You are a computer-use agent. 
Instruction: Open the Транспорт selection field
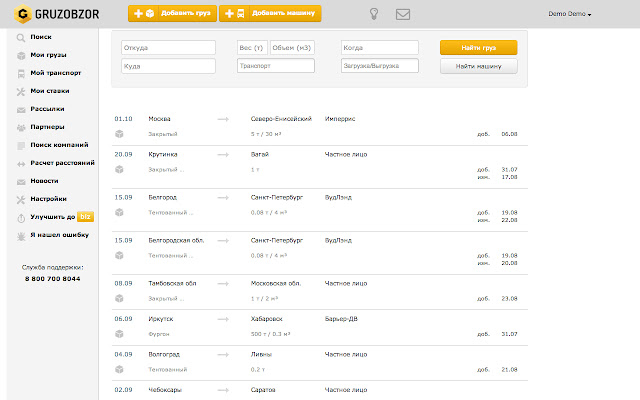click(x=276, y=66)
